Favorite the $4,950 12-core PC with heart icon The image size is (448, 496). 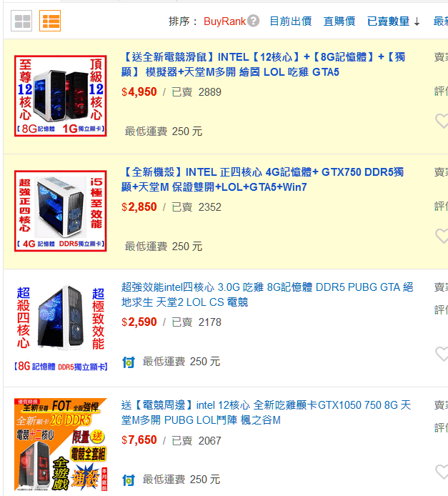coord(442,121)
